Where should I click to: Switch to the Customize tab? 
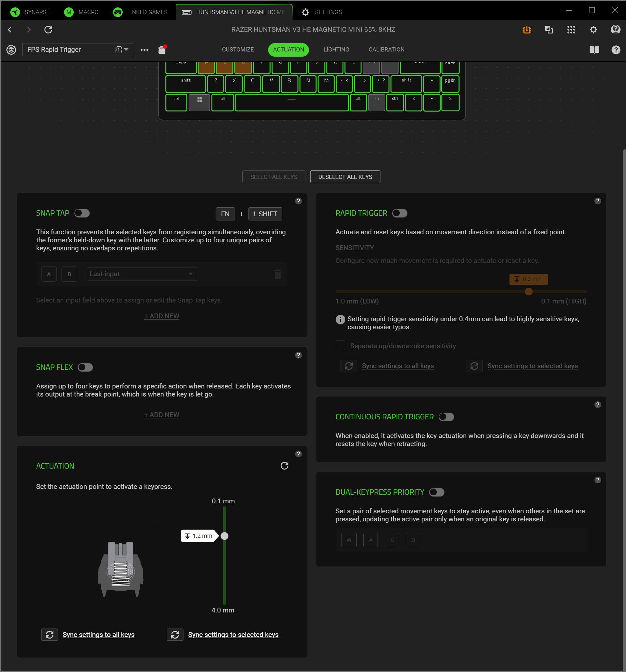pyautogui.click(x=238, y=50)
